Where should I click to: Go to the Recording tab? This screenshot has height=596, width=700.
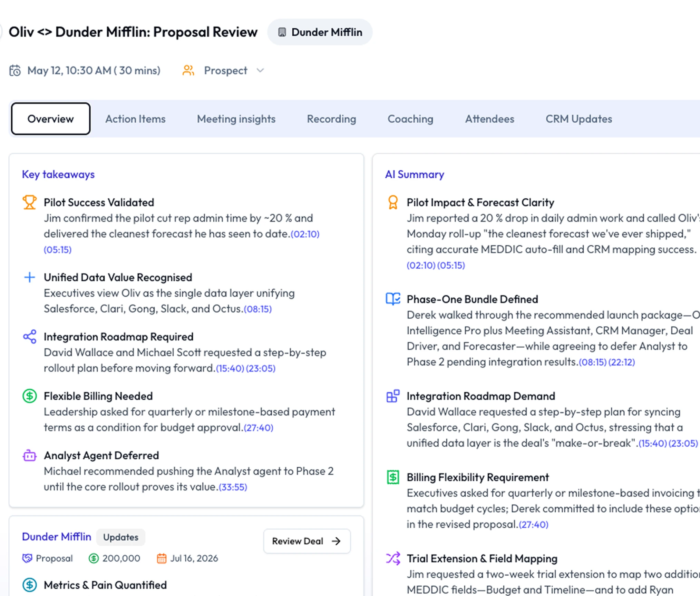coord(331,119)
